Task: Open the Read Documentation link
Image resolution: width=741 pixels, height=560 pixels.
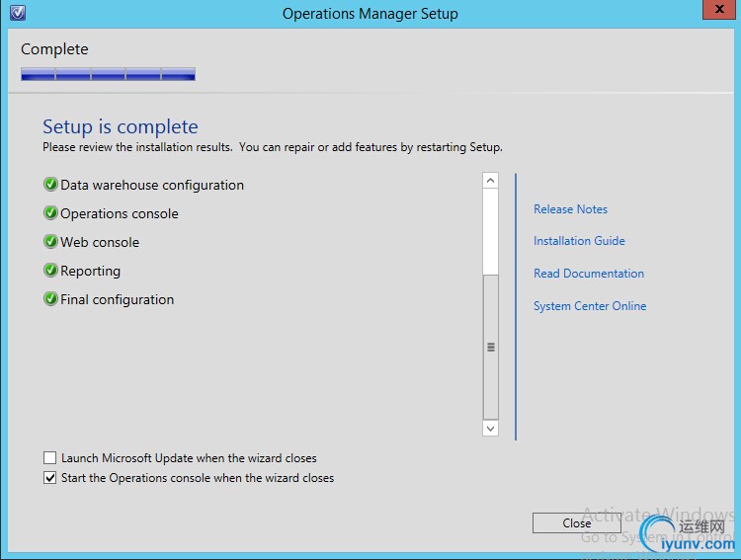Action: tap(589, 274)
